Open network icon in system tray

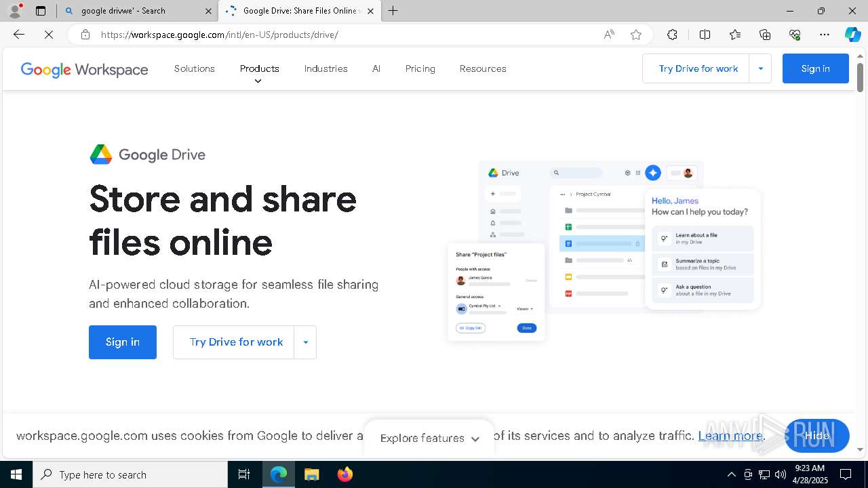point(764,474)
